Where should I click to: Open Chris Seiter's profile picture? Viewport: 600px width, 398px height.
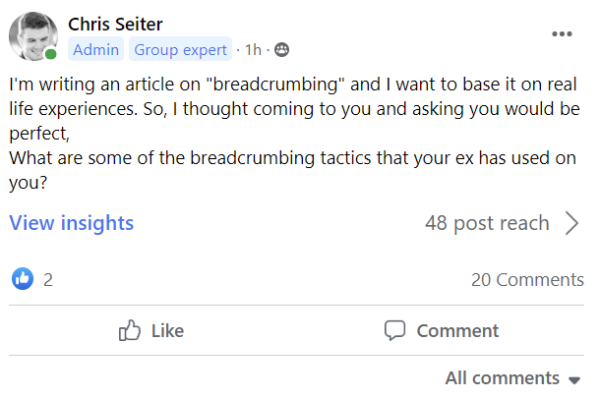(x=33, y=36)
